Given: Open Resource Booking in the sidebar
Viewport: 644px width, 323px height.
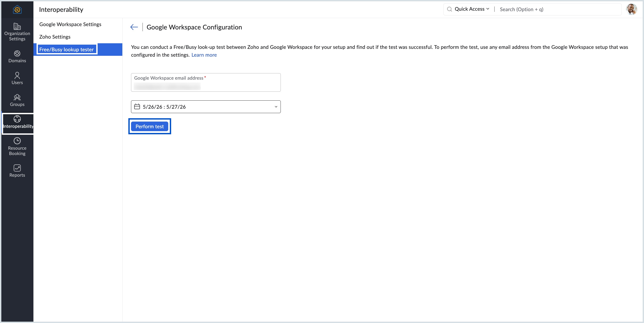Looking at the screenshot, I should (17, 147).
